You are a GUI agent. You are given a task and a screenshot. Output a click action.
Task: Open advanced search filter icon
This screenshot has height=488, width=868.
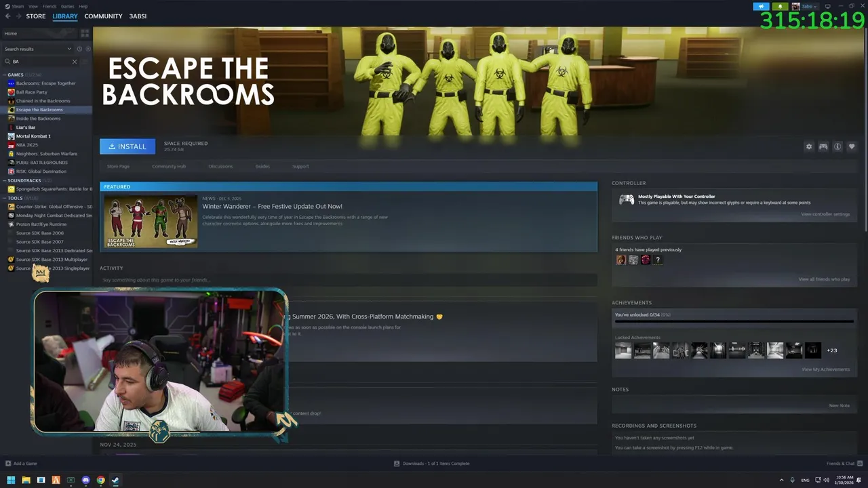(x=85, y=62)
